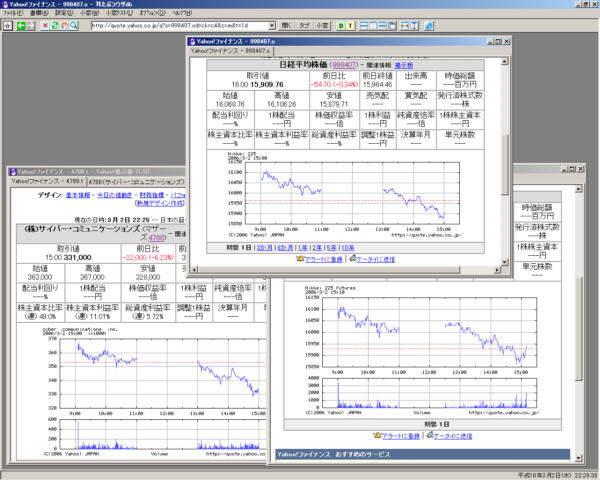Click the front window's horizontal scroll-right arrow

[497, 270]
